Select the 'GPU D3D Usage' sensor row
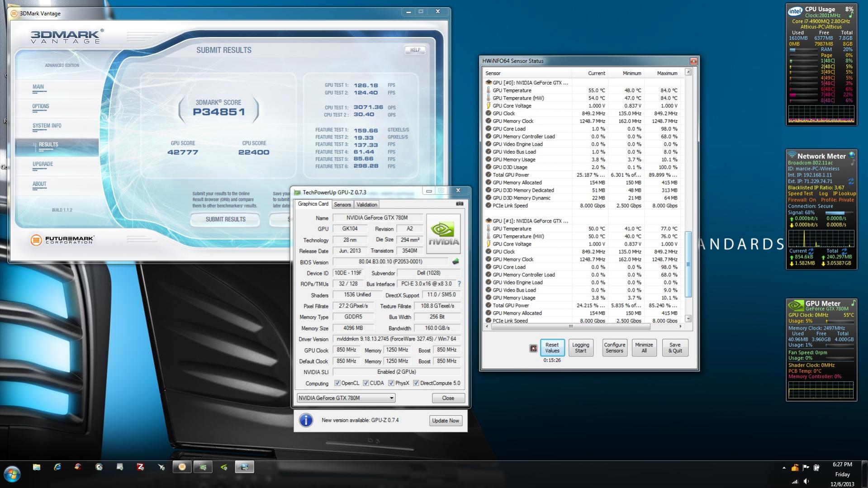 pyautogui.click(x=583, y=167)
